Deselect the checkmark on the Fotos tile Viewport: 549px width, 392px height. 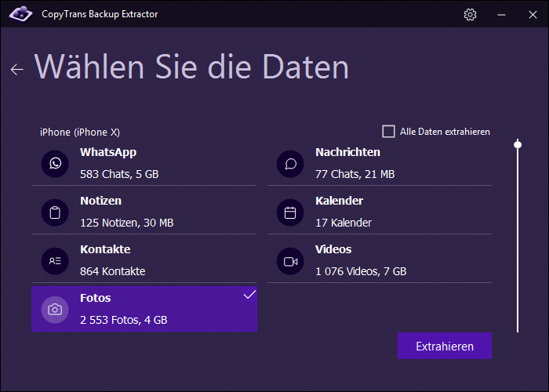249,295
